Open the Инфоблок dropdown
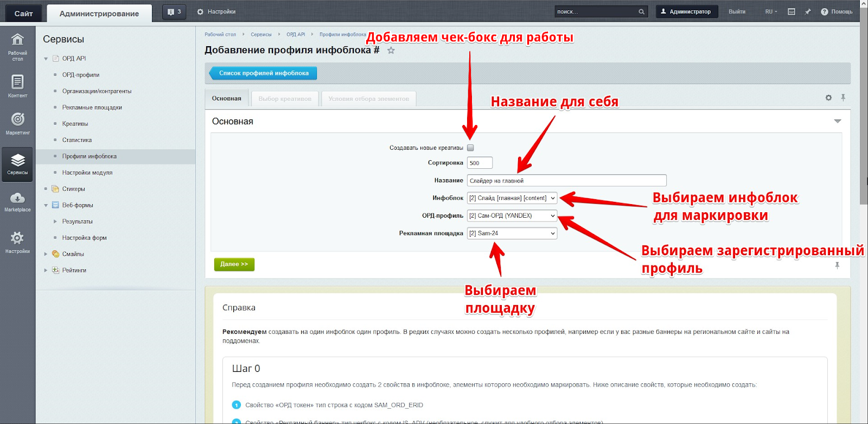Screen dimensions: 868x424 tap(512, 198)
